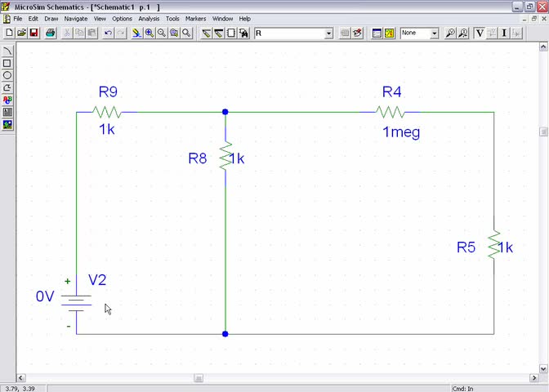Click the vertical scrollbar down arrow
549x392 pixels.
point(543,368)
